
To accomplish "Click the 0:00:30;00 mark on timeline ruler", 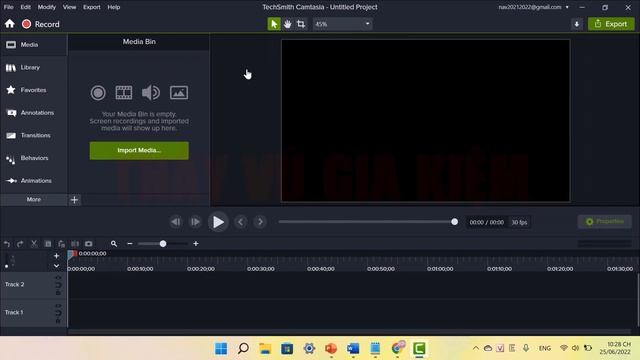I will coord(261,269).
